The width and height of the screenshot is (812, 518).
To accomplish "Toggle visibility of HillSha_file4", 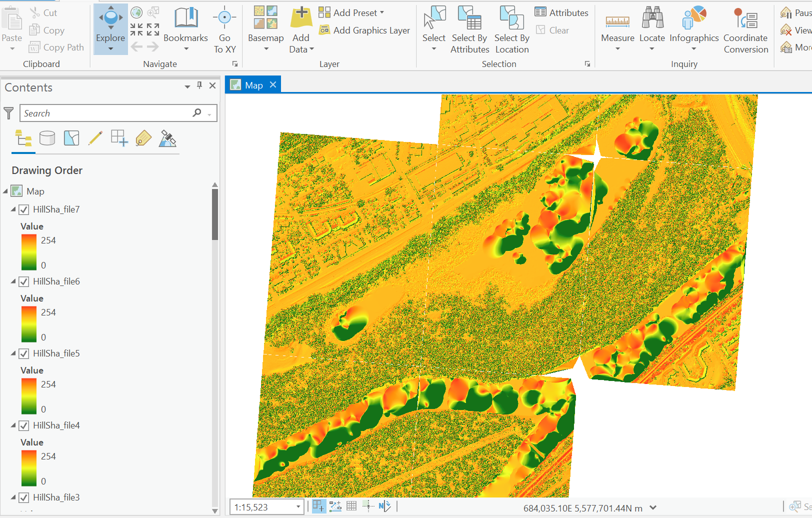I will (23, 425).
